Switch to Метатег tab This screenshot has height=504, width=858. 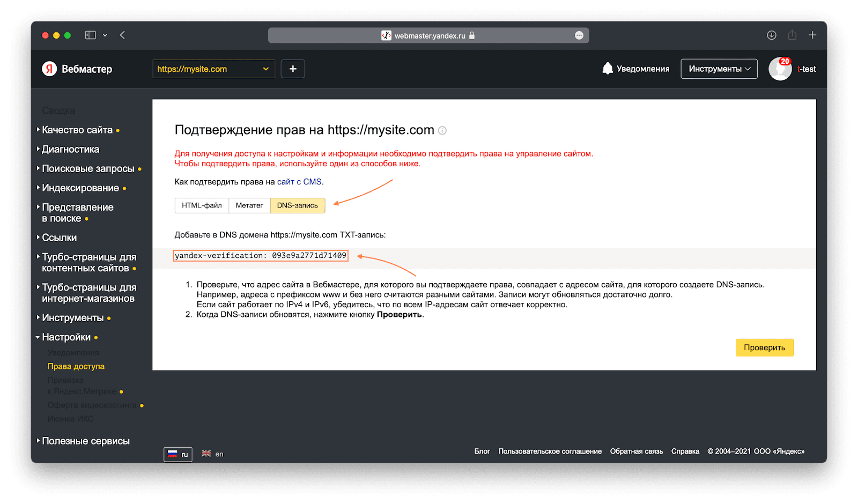[249, 205]
